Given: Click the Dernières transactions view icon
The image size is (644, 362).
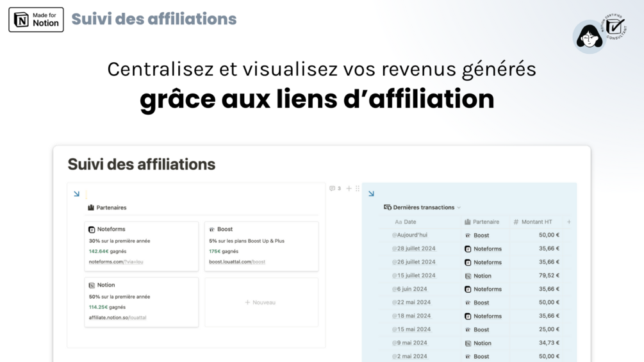Looking at the screenshot, I should (387, 207).
